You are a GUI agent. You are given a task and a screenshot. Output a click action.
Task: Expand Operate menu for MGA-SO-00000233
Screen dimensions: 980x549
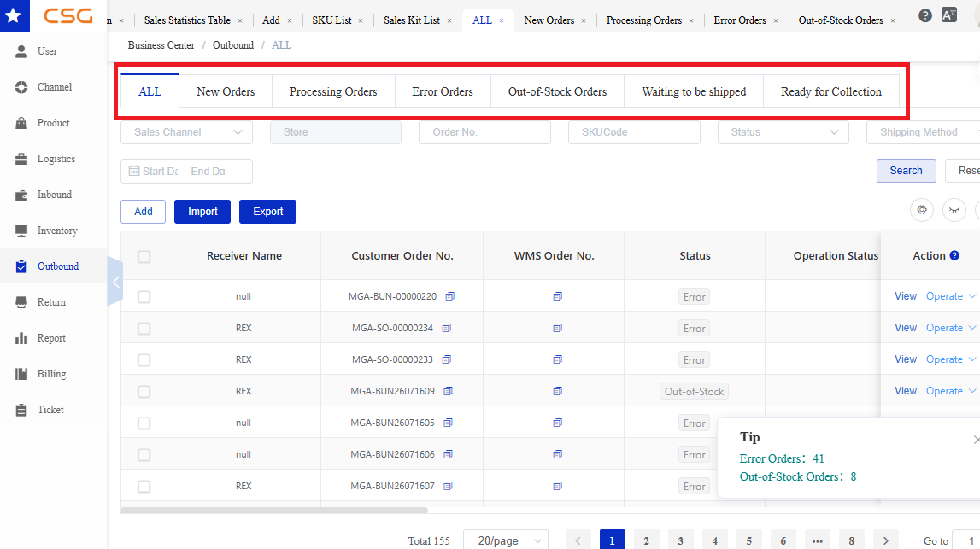click(951, 359)
